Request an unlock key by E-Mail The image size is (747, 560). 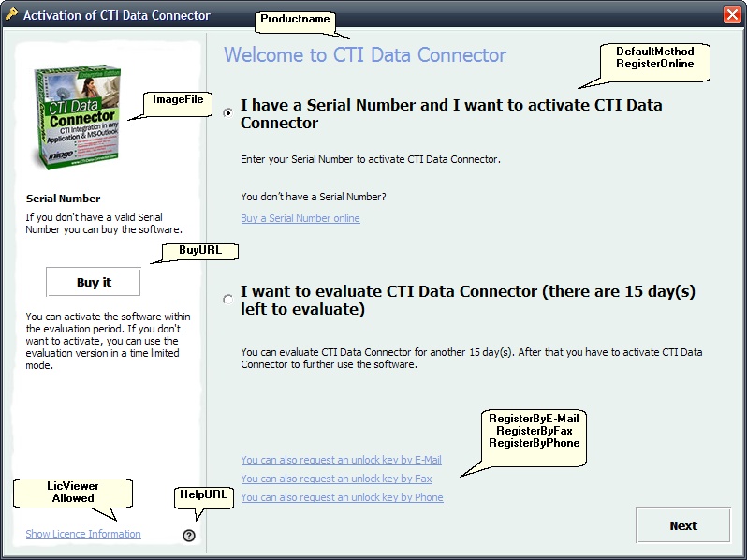(341, 460)
